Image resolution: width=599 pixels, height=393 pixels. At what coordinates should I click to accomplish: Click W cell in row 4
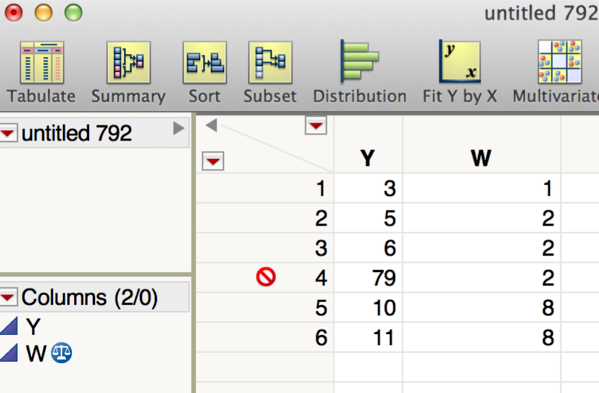coord(481,278)
